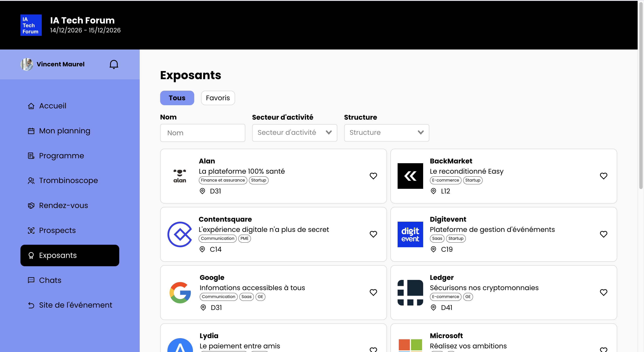Screen dimensions: 644x352
Task: Go to Mon planning calendar icon
Action: tap(31, 131)
